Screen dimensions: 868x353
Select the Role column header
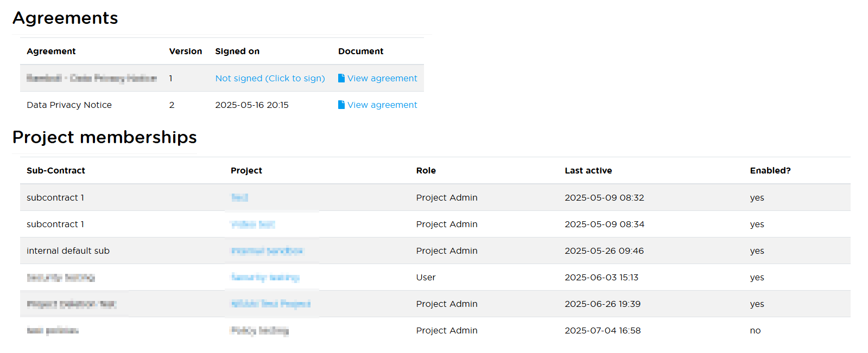click(x=426, y=170)
